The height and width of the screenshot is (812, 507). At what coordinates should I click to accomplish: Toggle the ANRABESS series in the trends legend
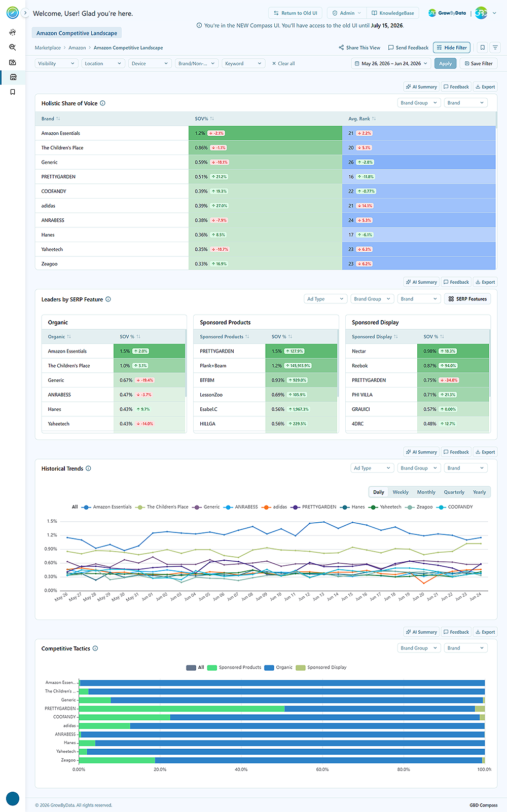(x=241, y=507)
